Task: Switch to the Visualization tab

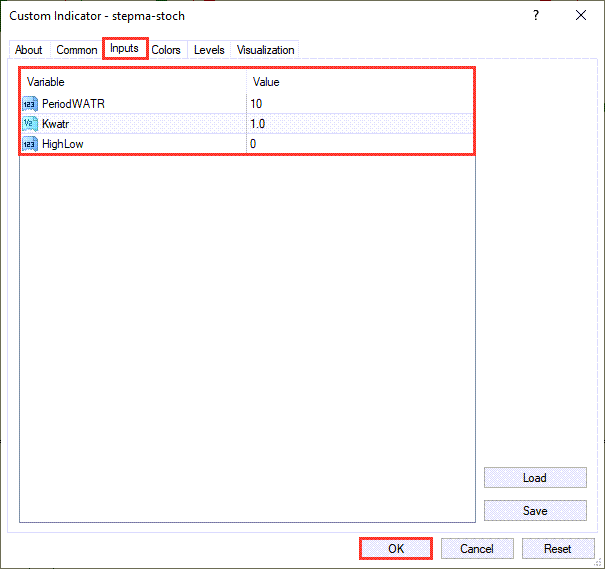Action: (266, 50)
